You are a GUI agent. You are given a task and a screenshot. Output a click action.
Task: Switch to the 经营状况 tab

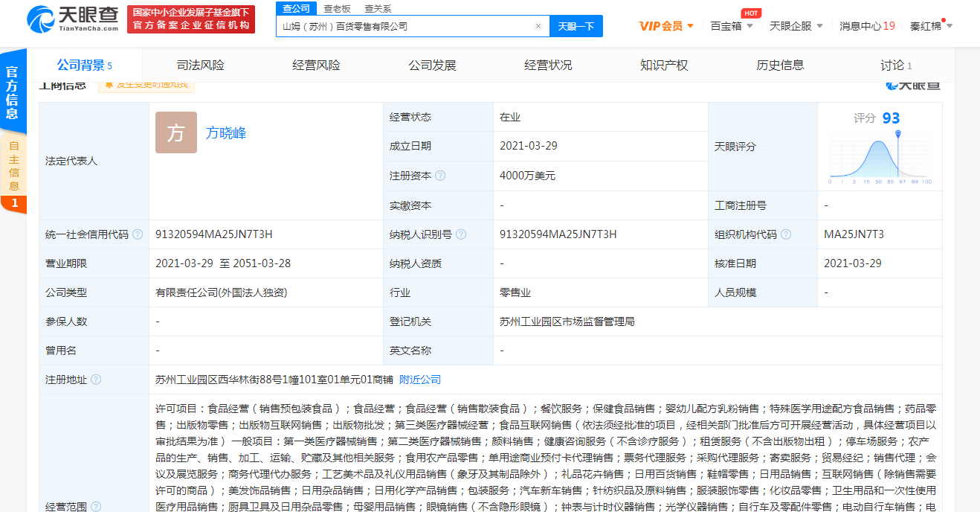pos(548,65)
